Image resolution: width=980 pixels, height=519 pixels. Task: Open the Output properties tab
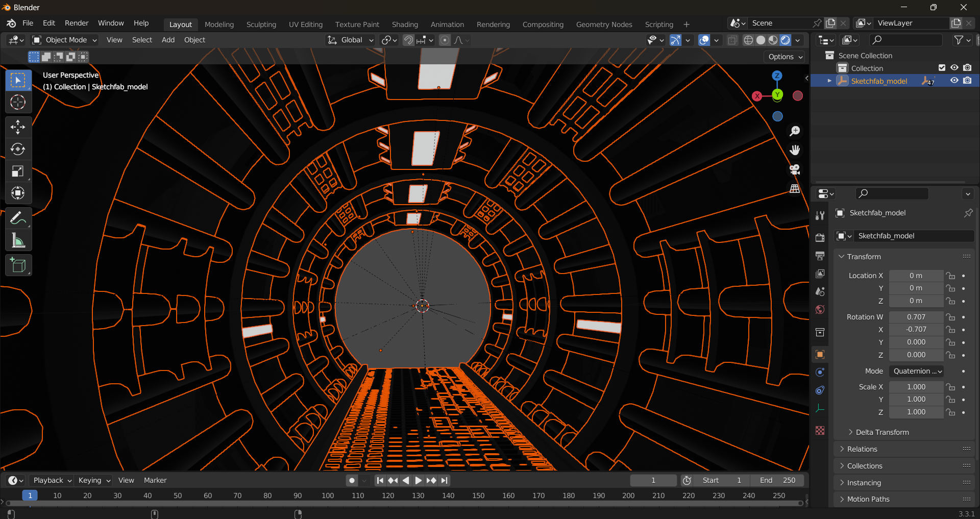click(820, 256)
